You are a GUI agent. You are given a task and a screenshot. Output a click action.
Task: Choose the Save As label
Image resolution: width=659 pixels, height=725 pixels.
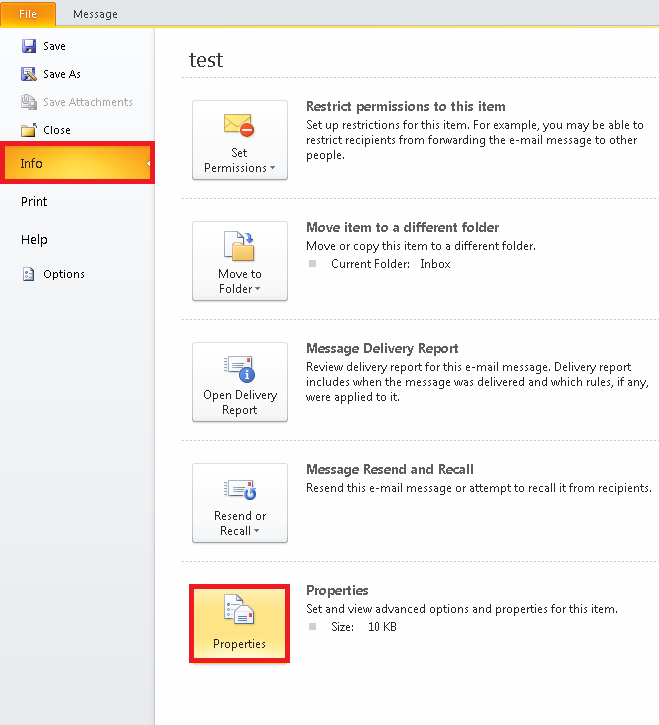click(62, 74)
